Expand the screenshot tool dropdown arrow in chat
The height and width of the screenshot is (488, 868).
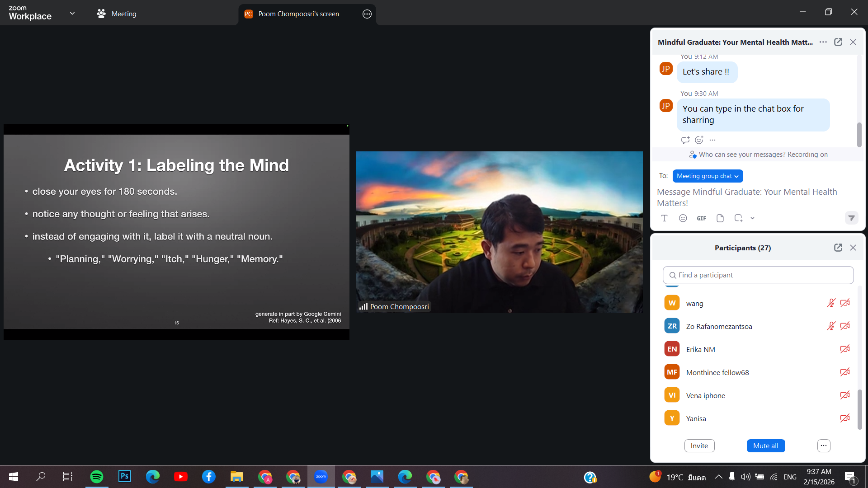tap(752, 218)
